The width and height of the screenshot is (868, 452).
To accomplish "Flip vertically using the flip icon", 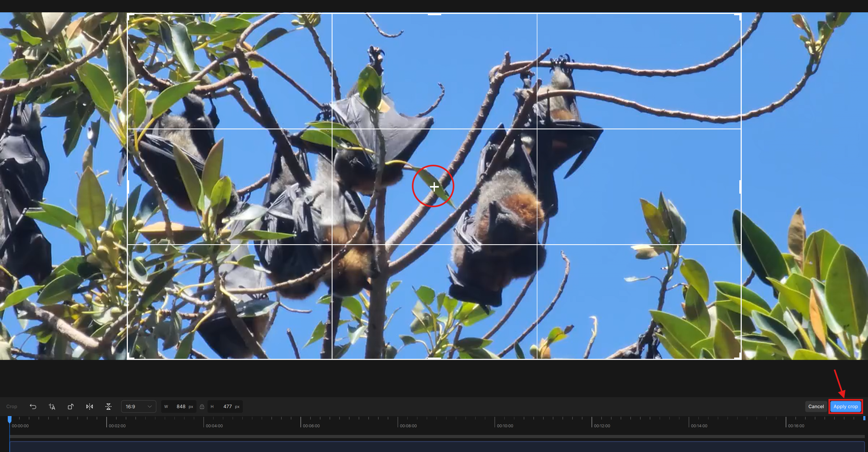I will click(x=108, y=406).
